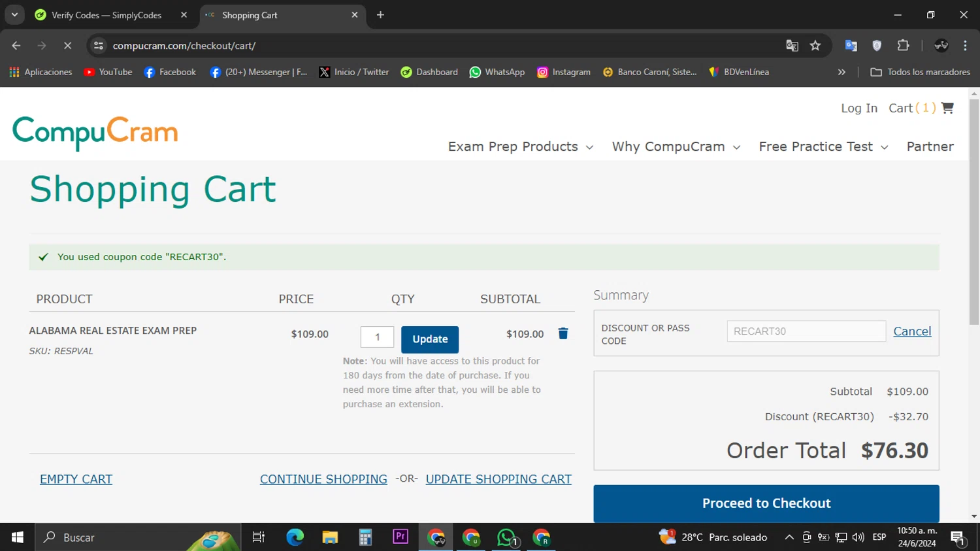Bookmark this page with the star icon
The image size is (980, 551).
815,46
